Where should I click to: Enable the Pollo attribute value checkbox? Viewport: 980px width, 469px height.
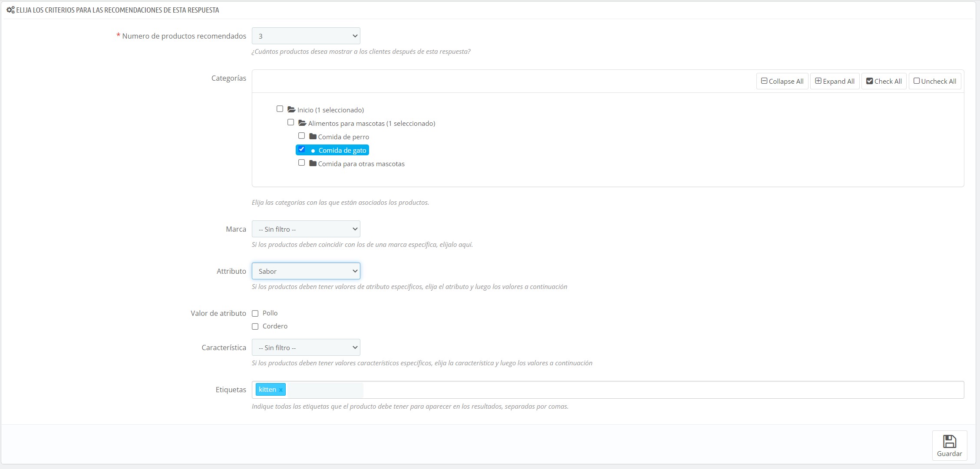pyautogui.click(x=255, y=313)
